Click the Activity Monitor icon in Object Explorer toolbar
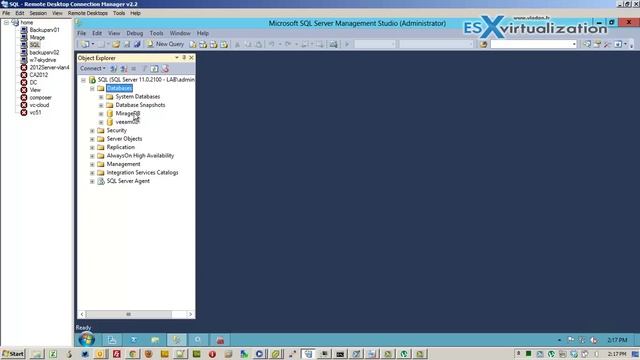This screenshot has width=640, height=360. [x=165, y=69]
